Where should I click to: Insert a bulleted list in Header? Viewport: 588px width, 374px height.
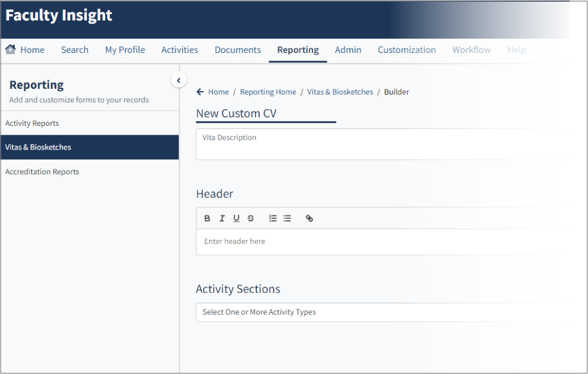coord(287,218)
